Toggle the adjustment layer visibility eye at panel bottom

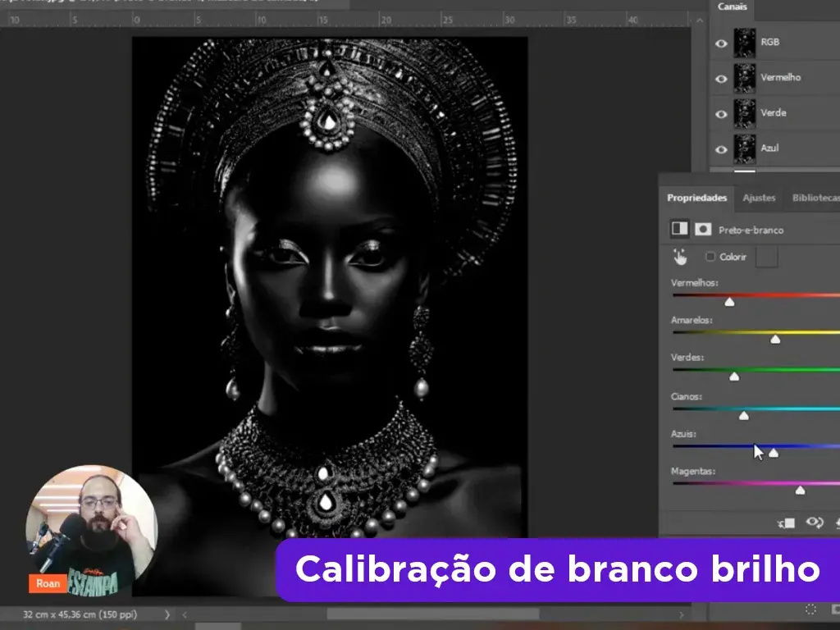point(814,523)
